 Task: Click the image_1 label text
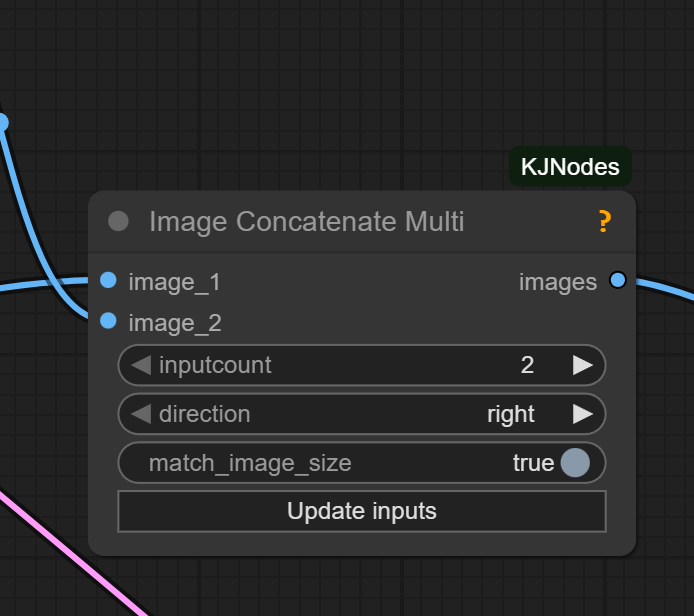point(174,282)
